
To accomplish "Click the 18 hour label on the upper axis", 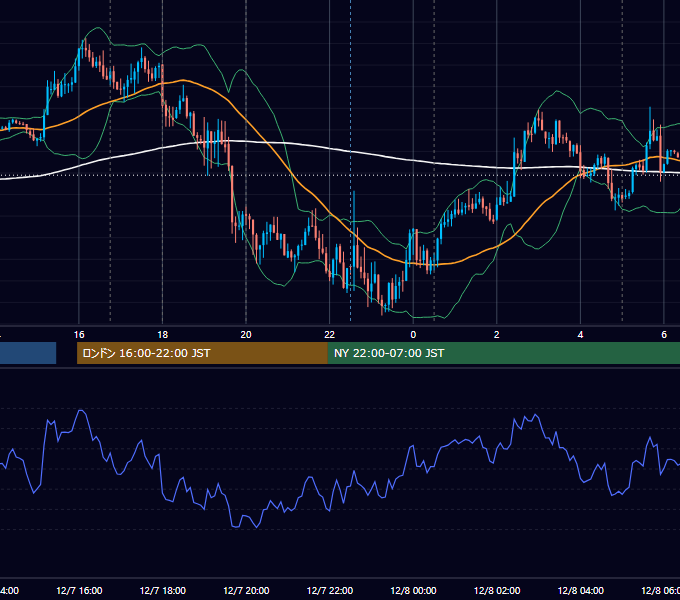I will coord(162,335).
